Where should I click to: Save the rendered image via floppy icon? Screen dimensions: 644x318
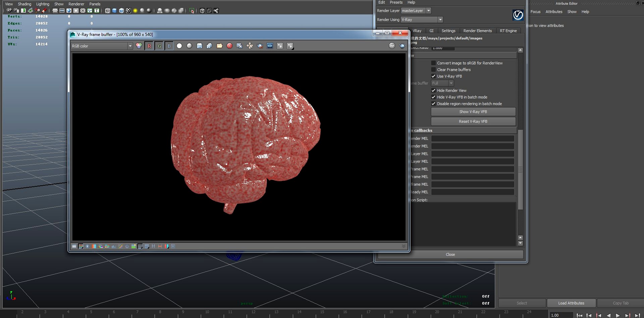click(200, 46)
